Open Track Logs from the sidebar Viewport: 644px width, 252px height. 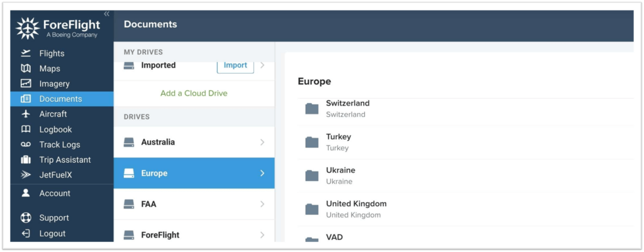click(x=60, y=145)
